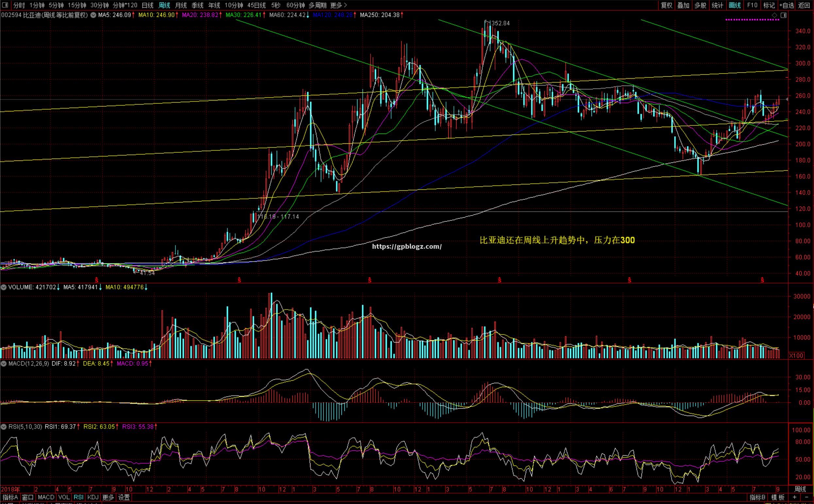Expand the 比亚迪 main chart indicator dropdown
This screenshot has width=814, height=504.
93,15
